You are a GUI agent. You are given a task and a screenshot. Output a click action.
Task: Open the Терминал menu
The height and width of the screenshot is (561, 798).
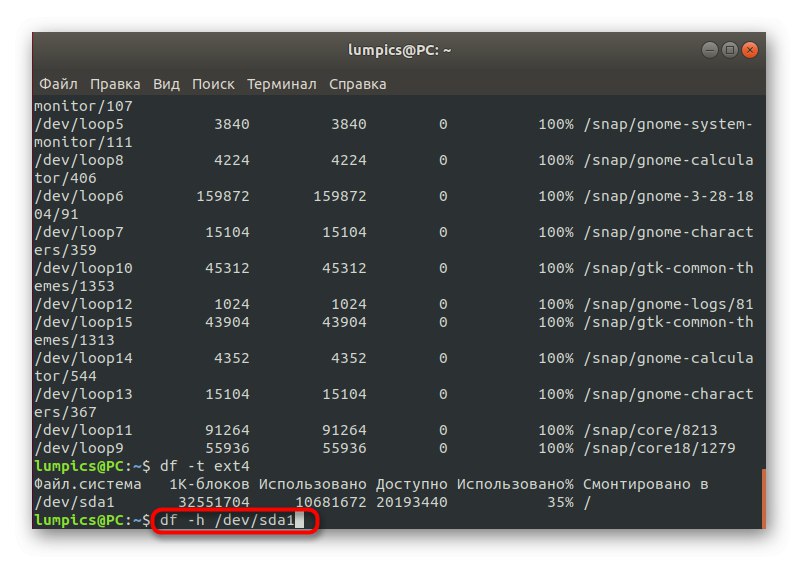pyautogui.click(x=281, y=84)
